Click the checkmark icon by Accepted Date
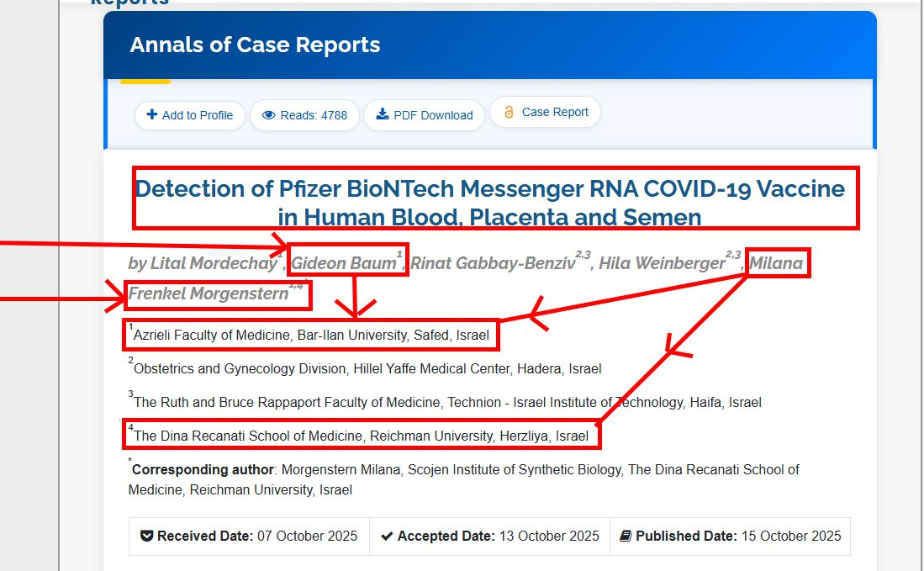This screenshot has width=924, height=571. [x=387, y=537]
